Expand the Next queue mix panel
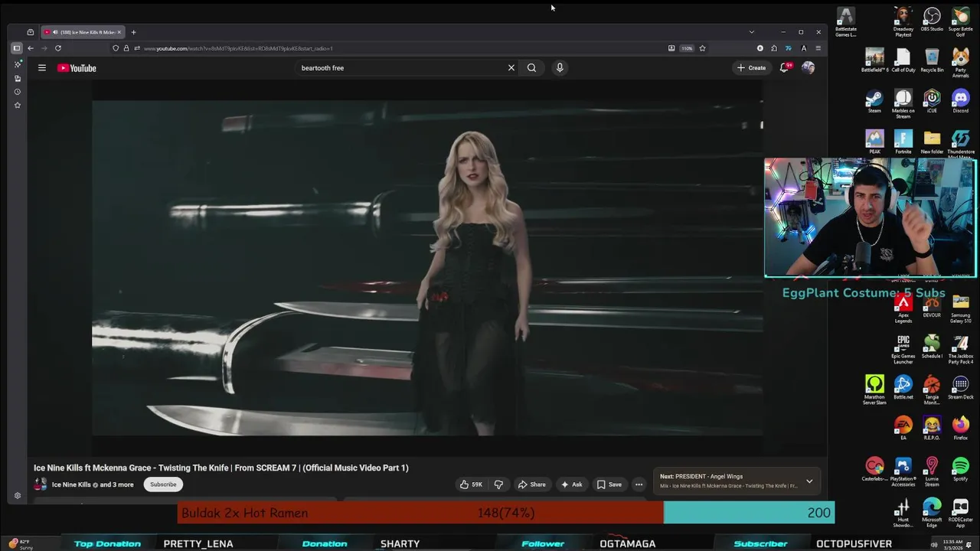 click(809, 481)
